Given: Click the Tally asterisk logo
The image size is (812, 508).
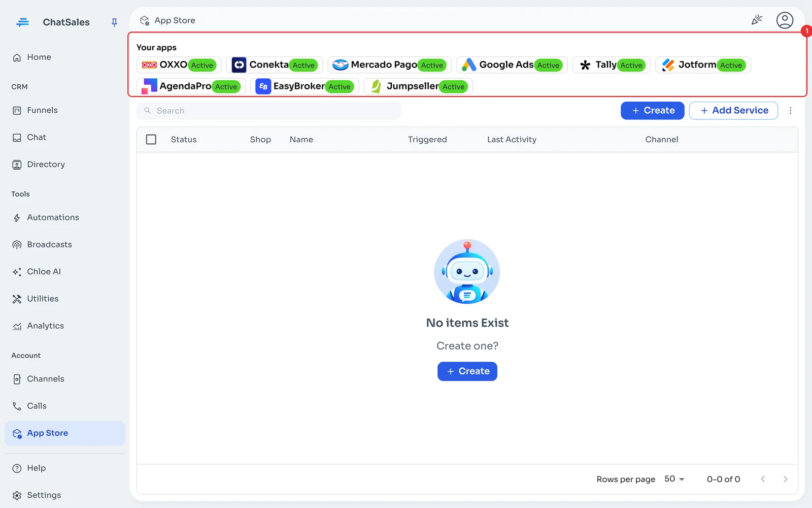Looking at the screenshot, I should [585, 65].
